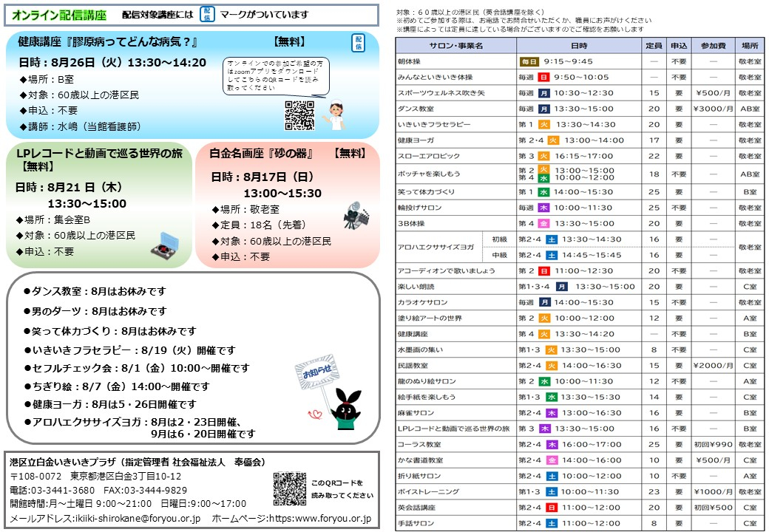
Task: Click the 月 badge in the スポーツウェルネス吹き矢 row
Action: tap(543, 93)
